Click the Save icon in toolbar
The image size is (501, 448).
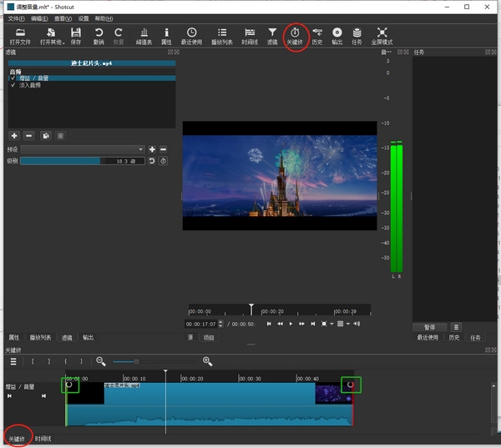point(76,36)
